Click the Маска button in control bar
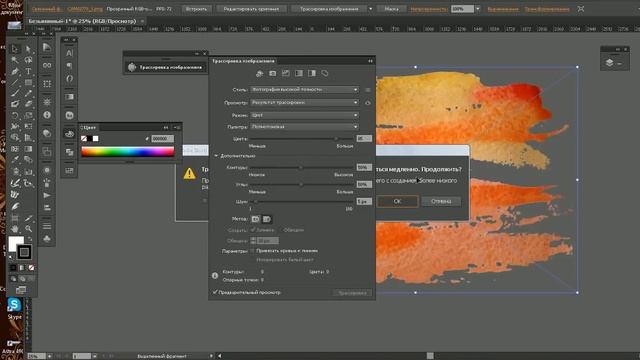640x360 pixels. click(391, 9)
